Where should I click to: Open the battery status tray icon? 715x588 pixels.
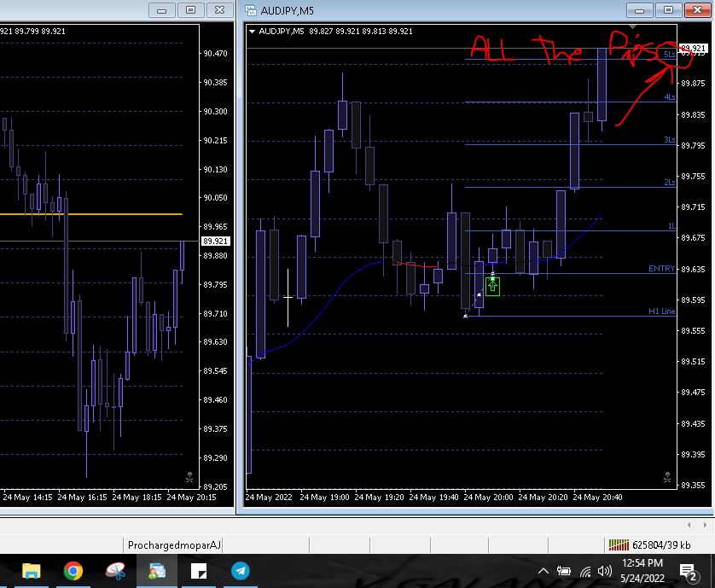point(564,571)
